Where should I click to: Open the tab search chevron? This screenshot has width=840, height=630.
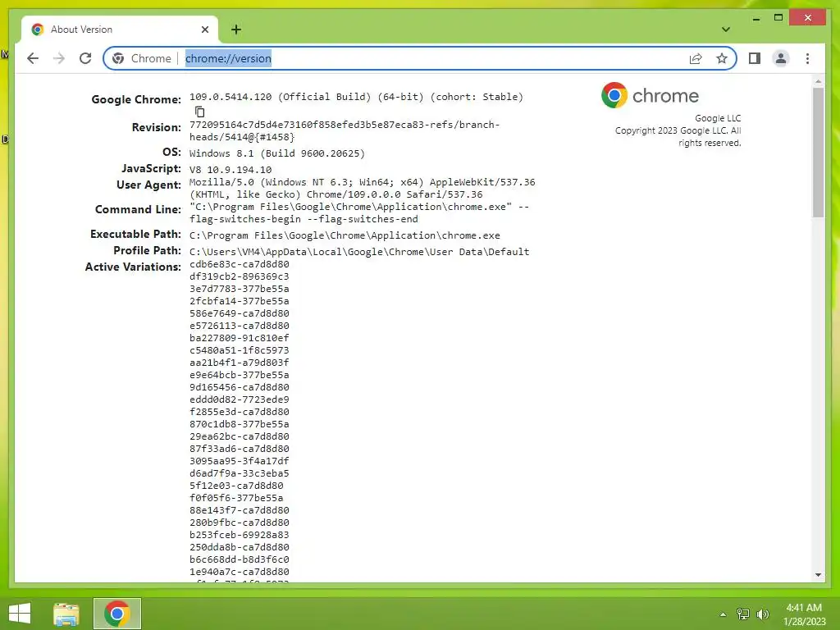725,30
